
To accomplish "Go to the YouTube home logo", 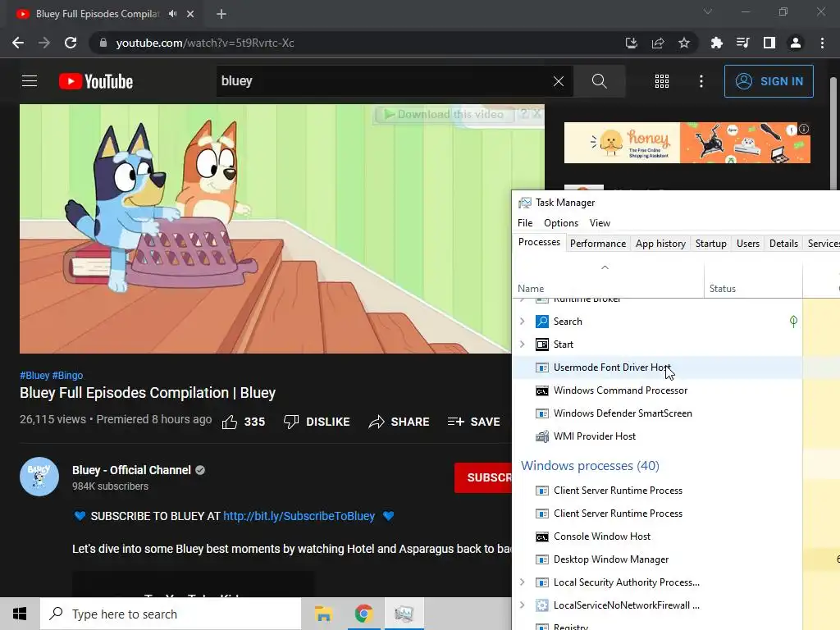I will click(96, 81).
